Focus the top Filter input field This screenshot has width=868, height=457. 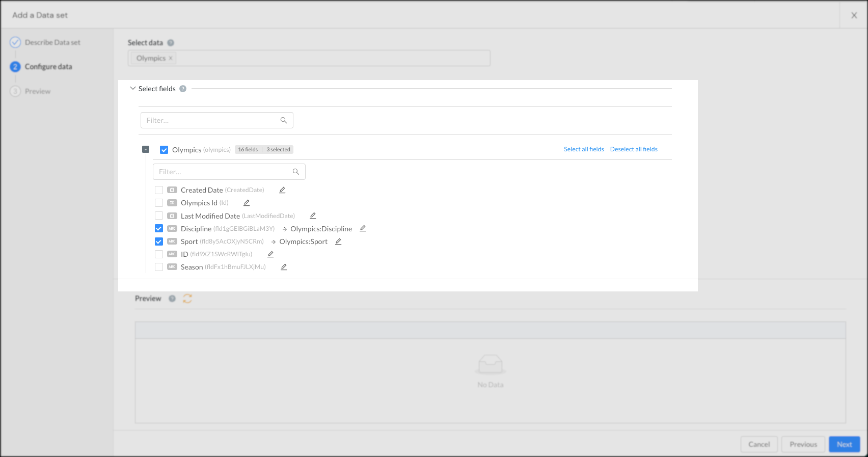(x=217, y=120)
